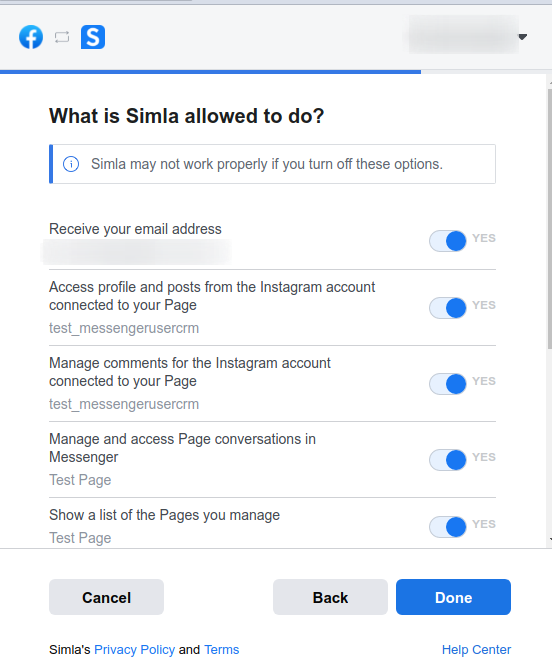This screenshot has height=667, width=552.
Task: Toggle Show a list of the Pages you manage
Action: click(447, 527)
